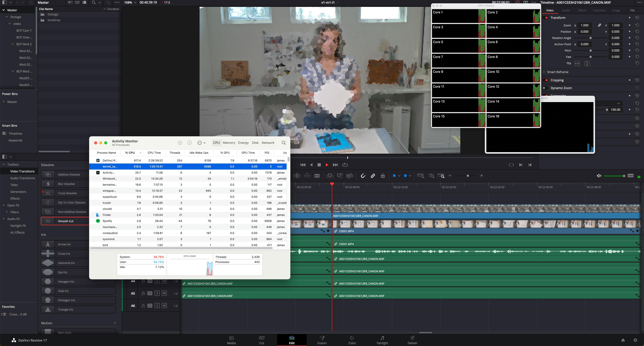Image resolution: width=644 pixels, height=346 pixels.
Task: Switch to Memory tab in Activity Monitor
Action: [229, 143]
